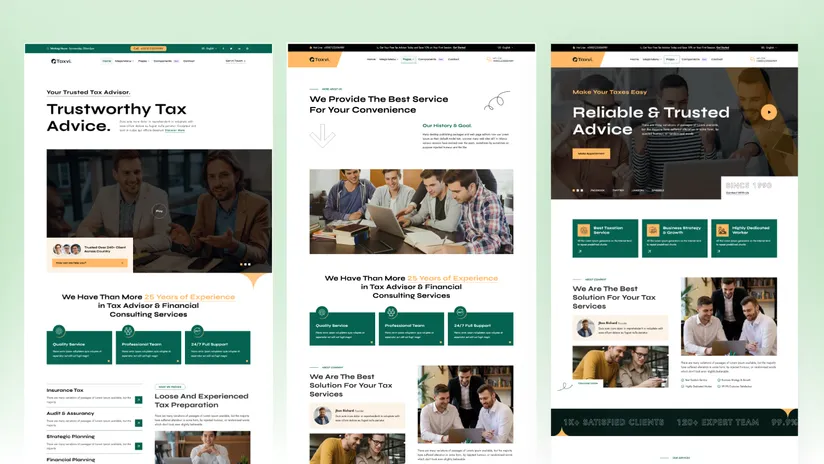The height and width of the screenshot is (464, 824).
Task: Expand Megamenu on Trustworthy Tax page navbar
Action: (x=124, y=61)
